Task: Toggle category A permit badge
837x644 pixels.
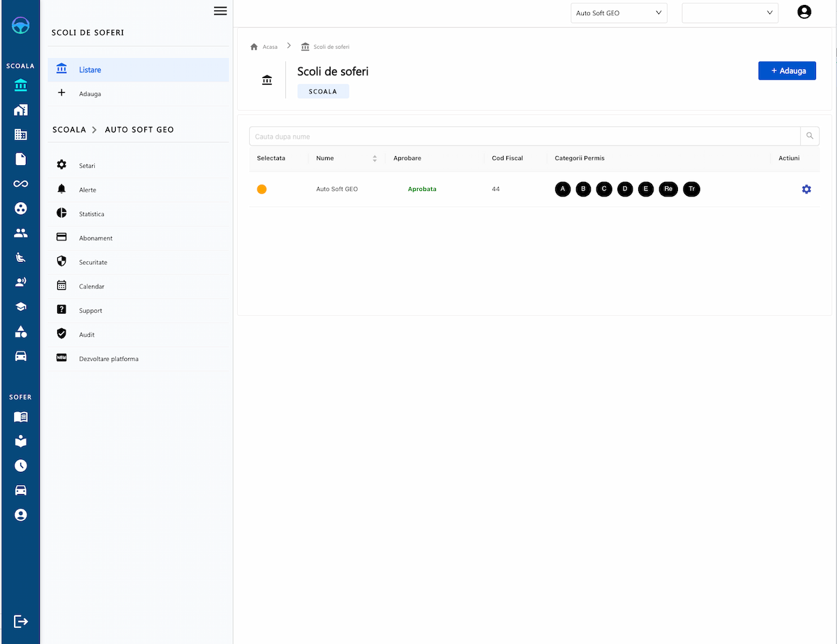Action: pyautogui.click(x=562, y=189)
